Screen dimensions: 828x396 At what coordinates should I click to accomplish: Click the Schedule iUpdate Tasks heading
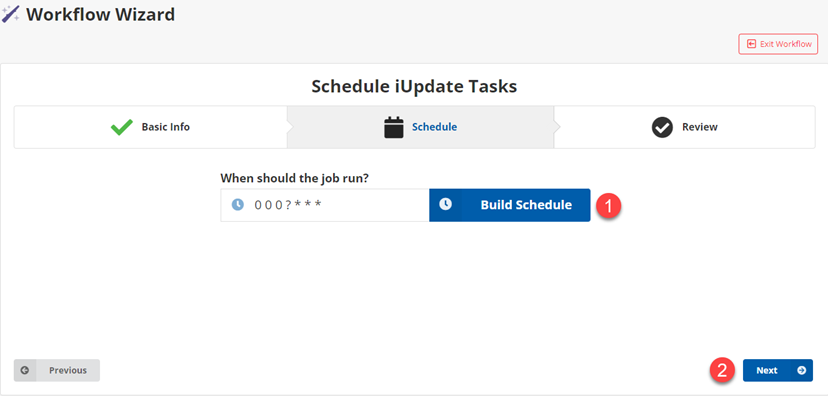point(414,86)
